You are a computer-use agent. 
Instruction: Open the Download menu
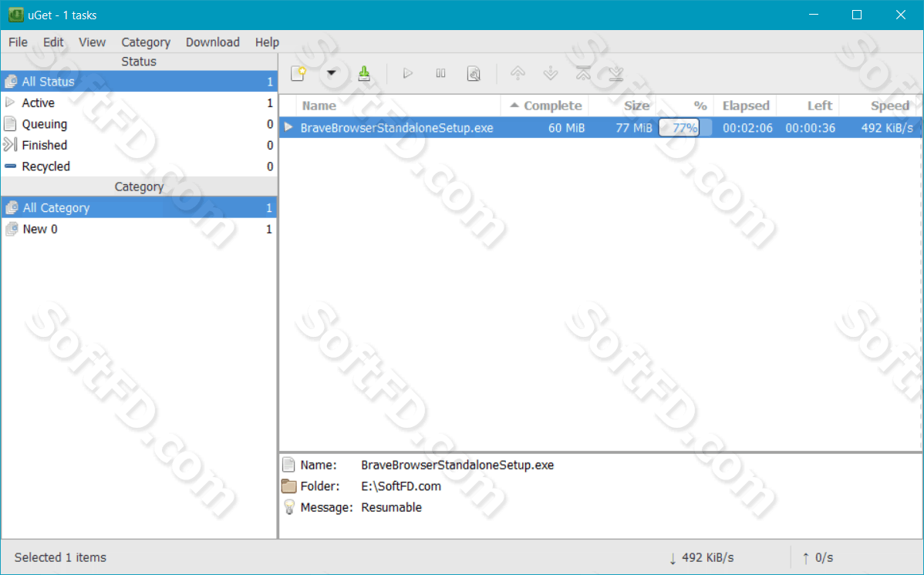click(213, 42)
